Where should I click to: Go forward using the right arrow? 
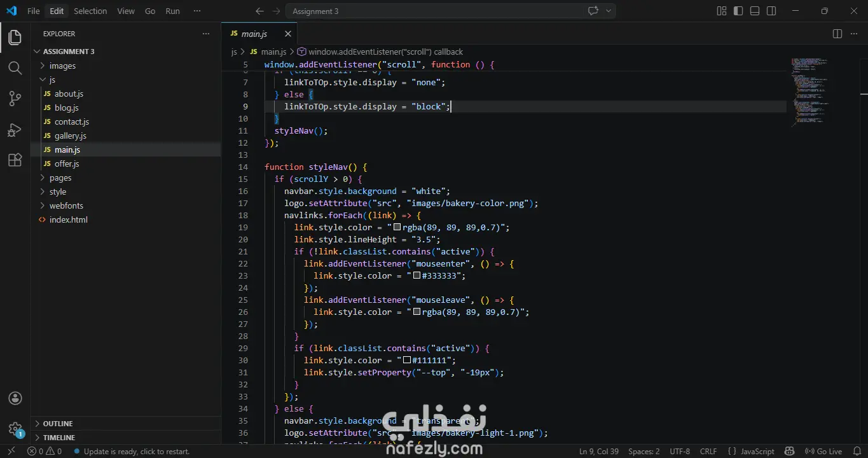(276, 11)
